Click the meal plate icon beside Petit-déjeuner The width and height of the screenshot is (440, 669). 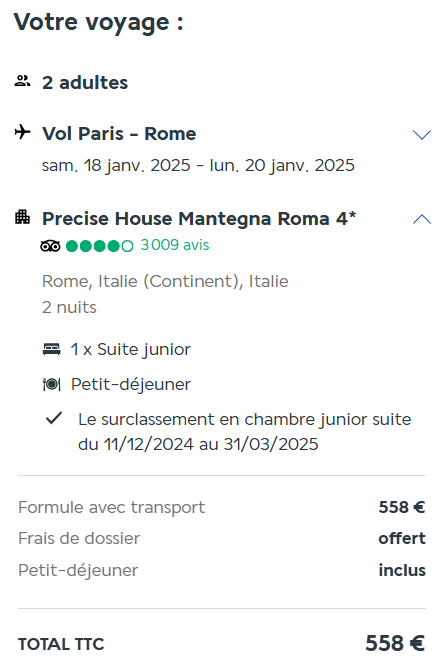coord(52,384)
